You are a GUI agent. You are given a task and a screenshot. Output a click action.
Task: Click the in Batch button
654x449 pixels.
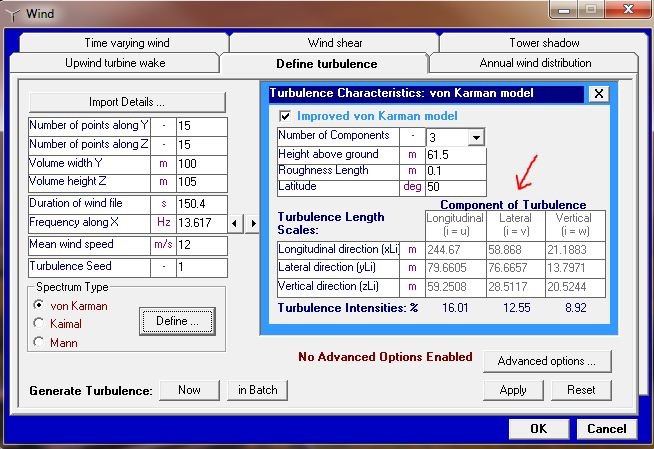click(257, 390)
